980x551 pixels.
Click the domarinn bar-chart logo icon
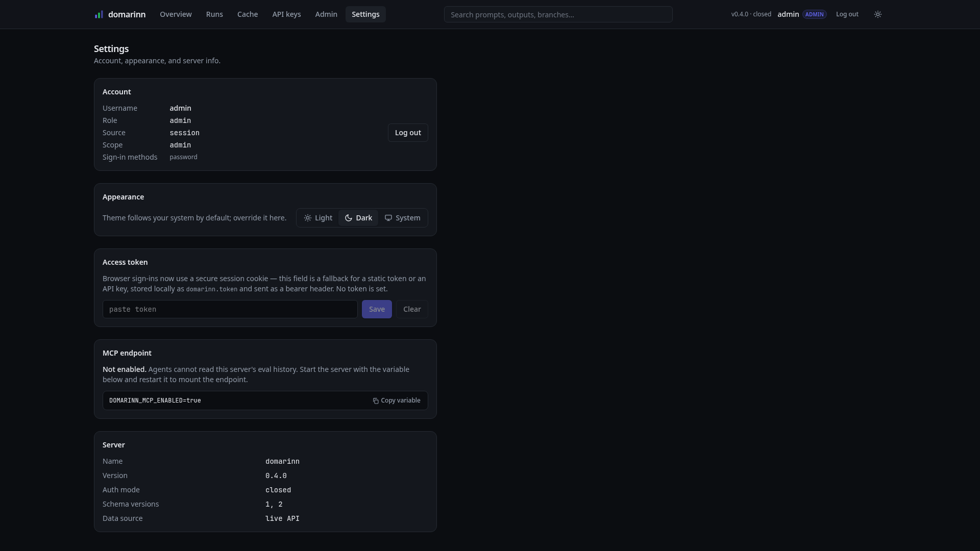click(x=99, y=14)
